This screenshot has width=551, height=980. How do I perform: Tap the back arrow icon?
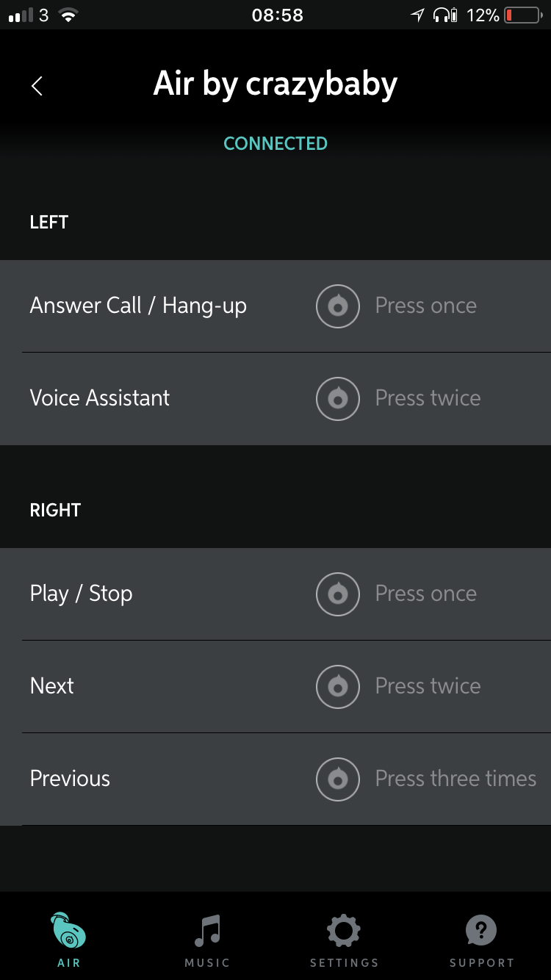pyautogui.click(x=37, y=86)
